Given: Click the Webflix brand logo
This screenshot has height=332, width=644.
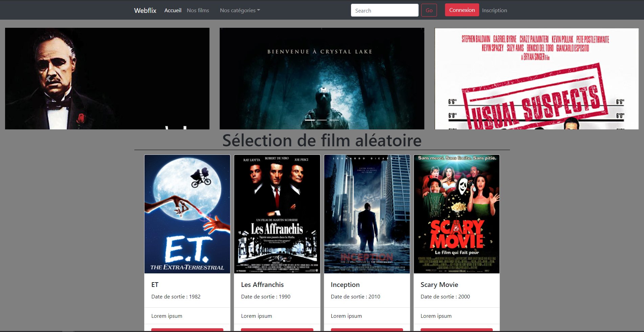Looking at the screenshot, I should (145, 10).
